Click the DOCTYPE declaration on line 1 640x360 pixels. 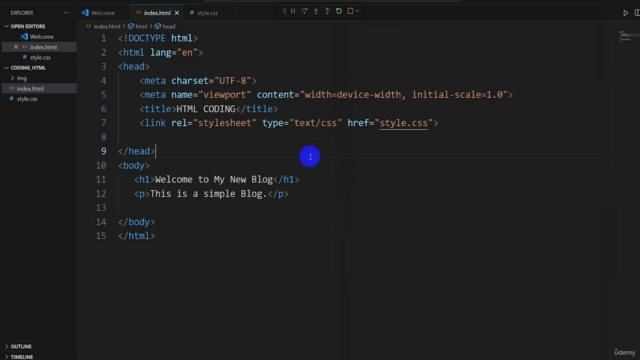coord(158,38)
